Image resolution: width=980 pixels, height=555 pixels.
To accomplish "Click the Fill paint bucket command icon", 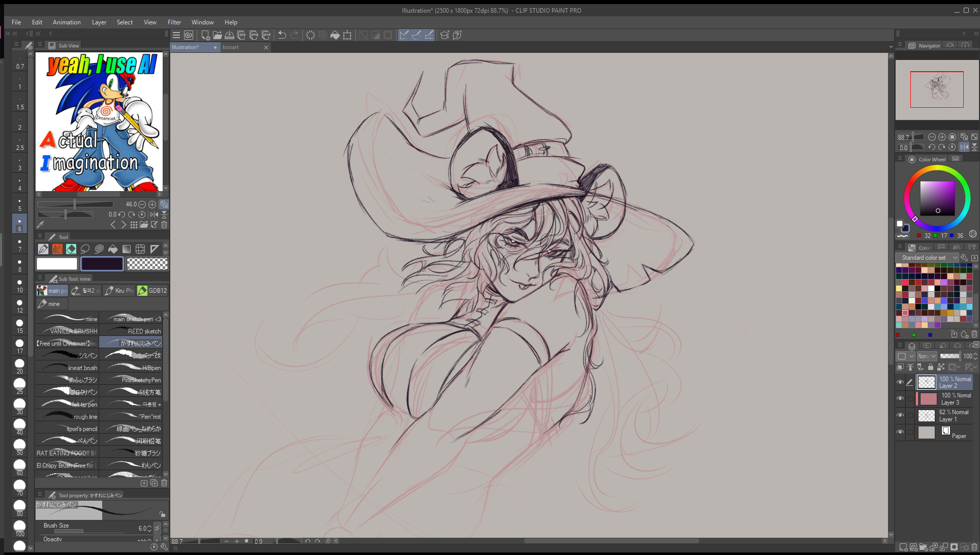I will [x=335, y=35].
